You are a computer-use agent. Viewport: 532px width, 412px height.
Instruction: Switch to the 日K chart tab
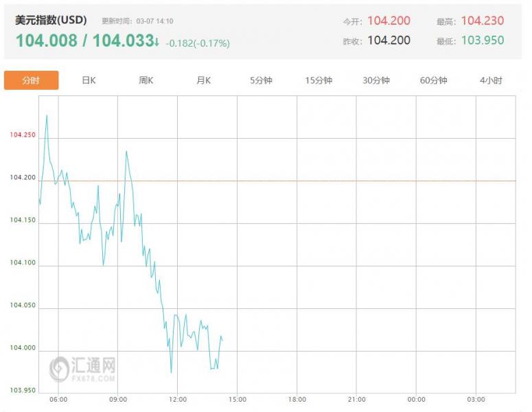[89, 80]
